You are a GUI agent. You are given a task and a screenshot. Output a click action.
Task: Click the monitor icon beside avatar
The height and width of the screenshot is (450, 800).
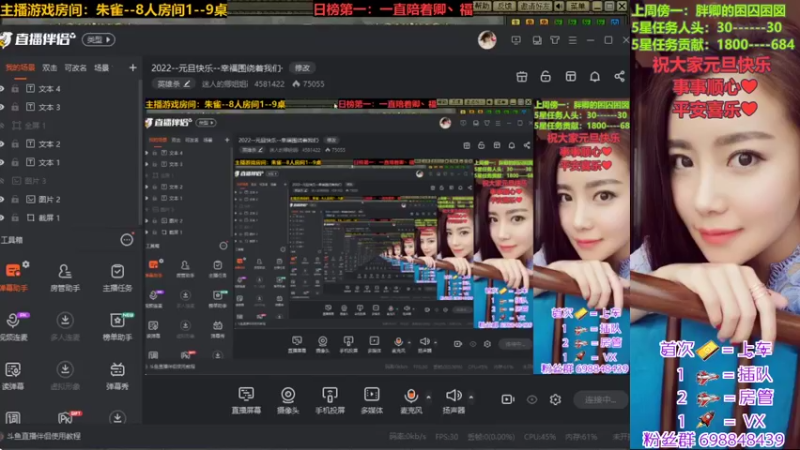516,40
